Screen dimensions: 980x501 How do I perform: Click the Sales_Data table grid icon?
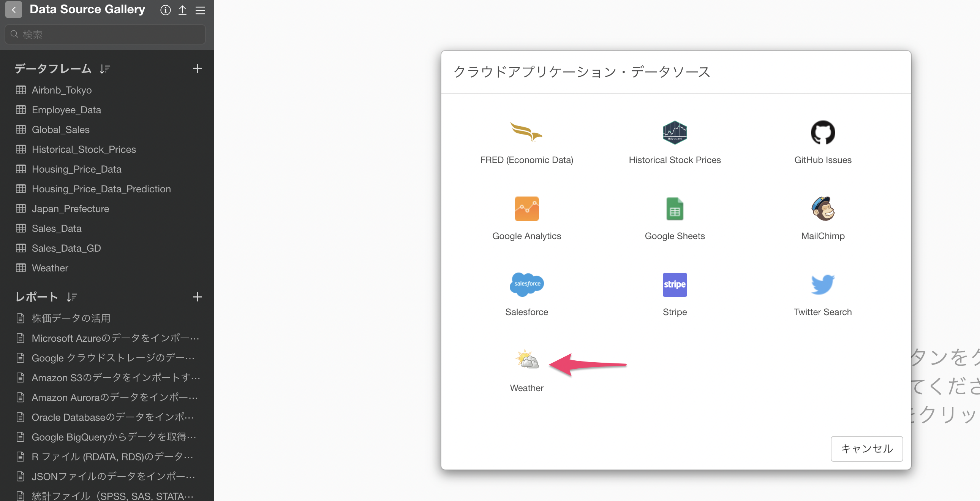click(x=21, y=228)
